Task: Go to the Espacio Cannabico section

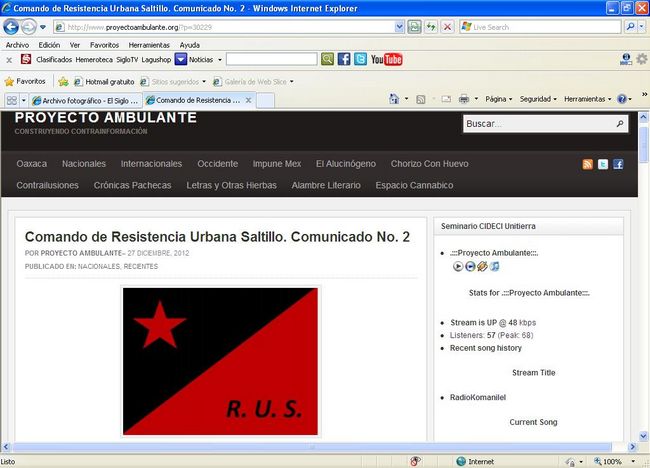Action: 414,186
